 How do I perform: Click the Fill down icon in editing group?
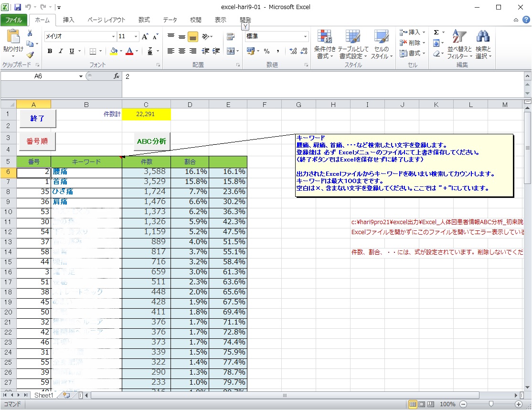pyautogui.click(x=436, y=43)
